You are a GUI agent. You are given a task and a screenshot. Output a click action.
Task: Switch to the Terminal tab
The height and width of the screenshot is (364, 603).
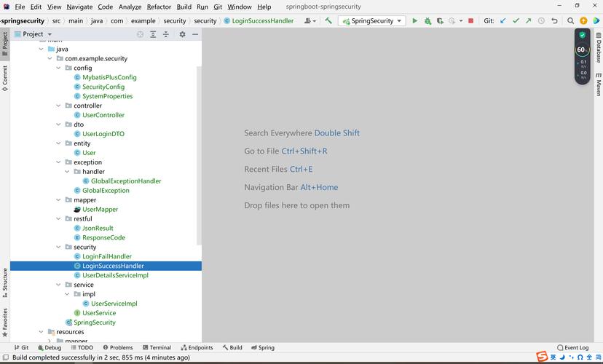pos(156,348)
